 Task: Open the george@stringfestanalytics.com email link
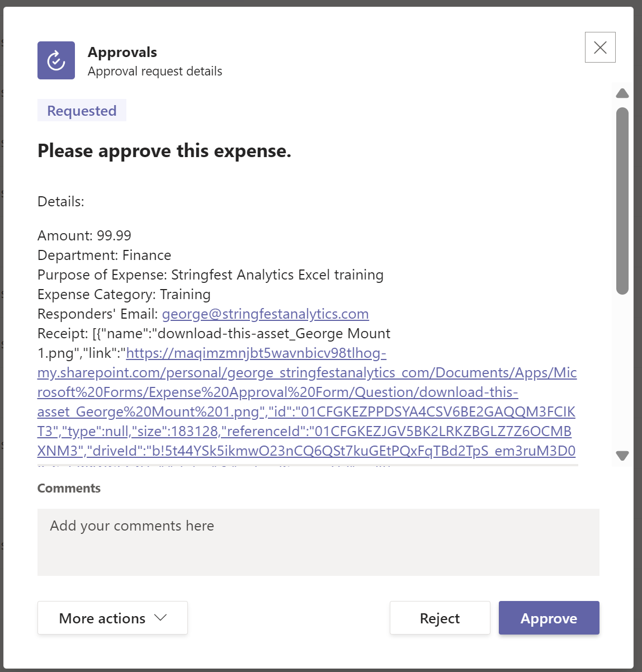[x=265, y=314]
